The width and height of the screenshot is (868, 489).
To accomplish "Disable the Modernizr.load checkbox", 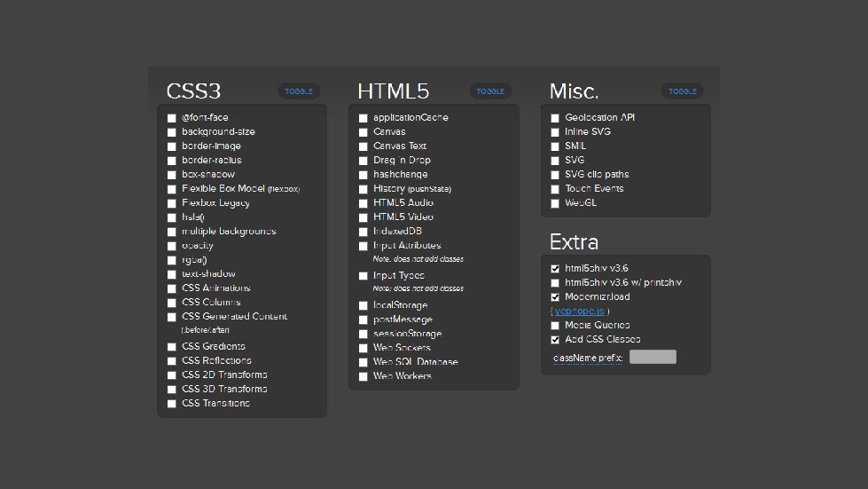I will (x=555, y=297).
